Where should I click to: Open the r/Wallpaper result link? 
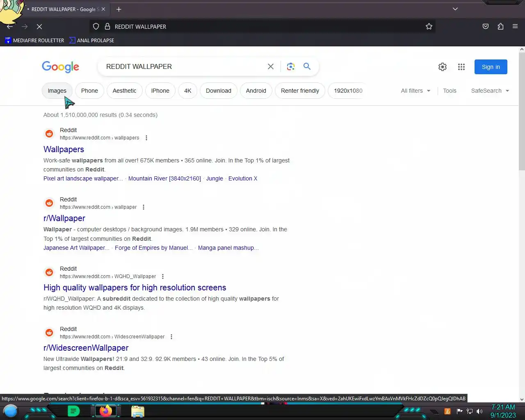pyautogui.click(x=64, y=218)
